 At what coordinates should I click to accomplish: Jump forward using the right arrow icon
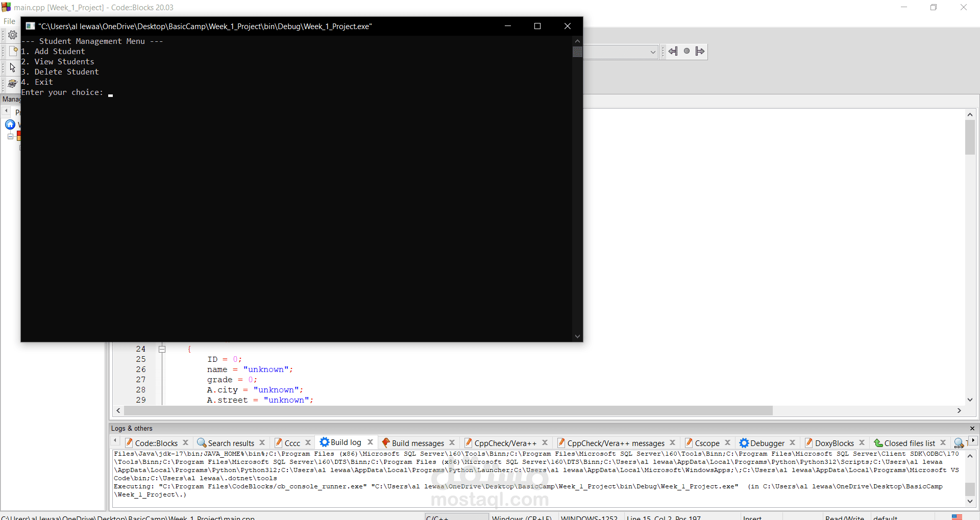700,51
